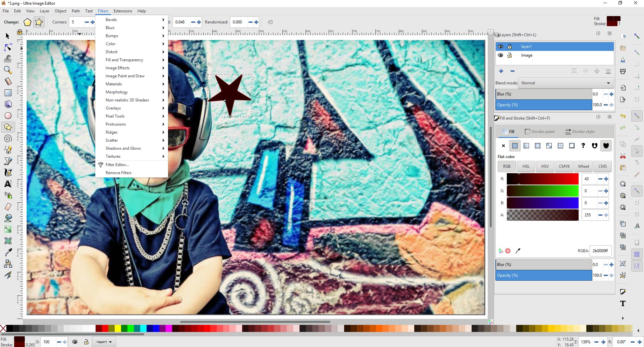Switch to the Stroke paint tab
Image resolution: width=644 pixels, height=347 pixels.
pyautogui.click(x=540, y=132)
